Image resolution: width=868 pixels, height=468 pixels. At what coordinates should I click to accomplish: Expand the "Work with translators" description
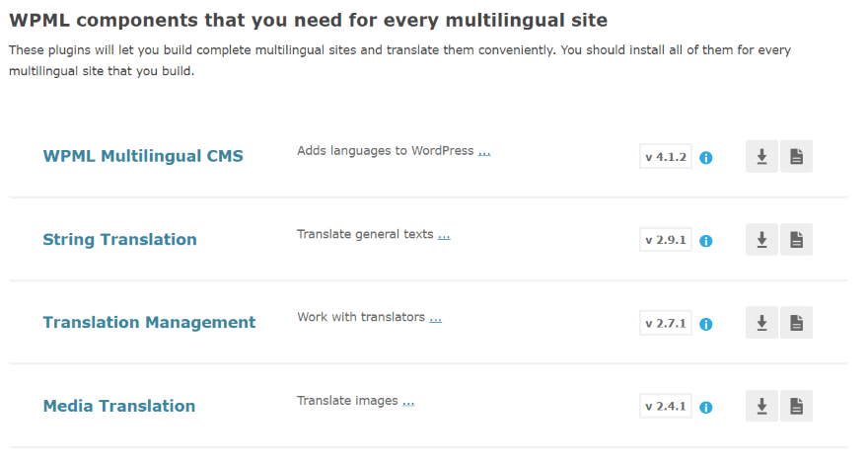coord(435,318)
